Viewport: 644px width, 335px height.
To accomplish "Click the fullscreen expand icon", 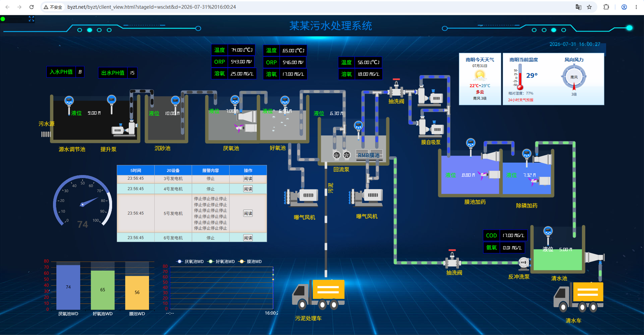I will point(32,19).
